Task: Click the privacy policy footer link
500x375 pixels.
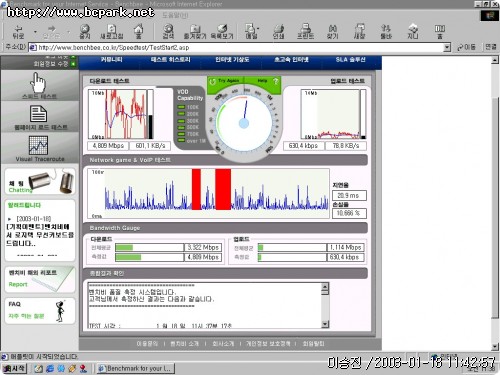Action: 268,344
